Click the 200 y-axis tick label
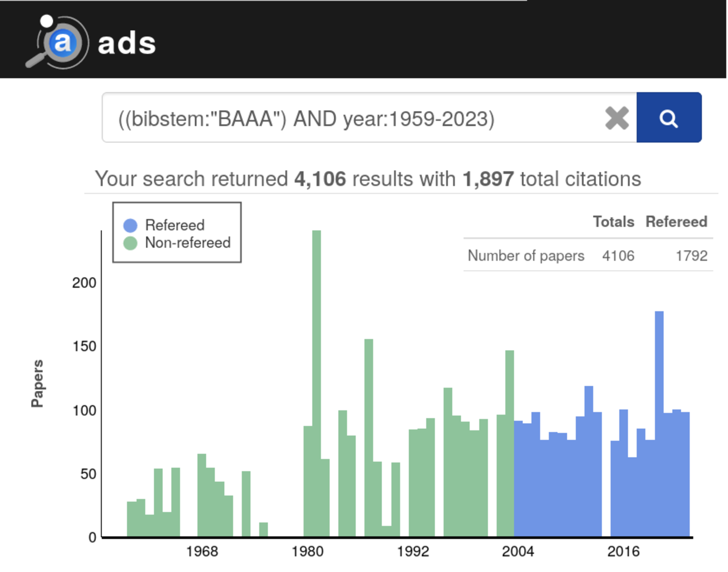728x572 pixels. (84, 283)
